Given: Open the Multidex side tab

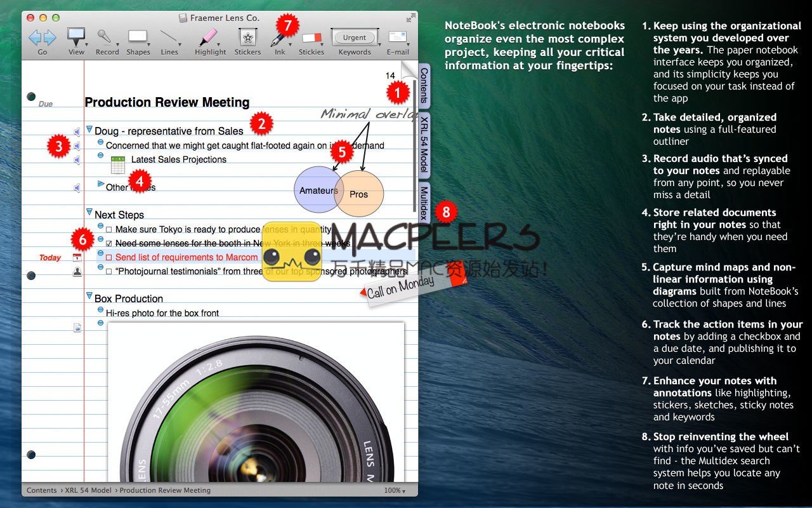Looking at the screenshot, I should coord(424,203).
